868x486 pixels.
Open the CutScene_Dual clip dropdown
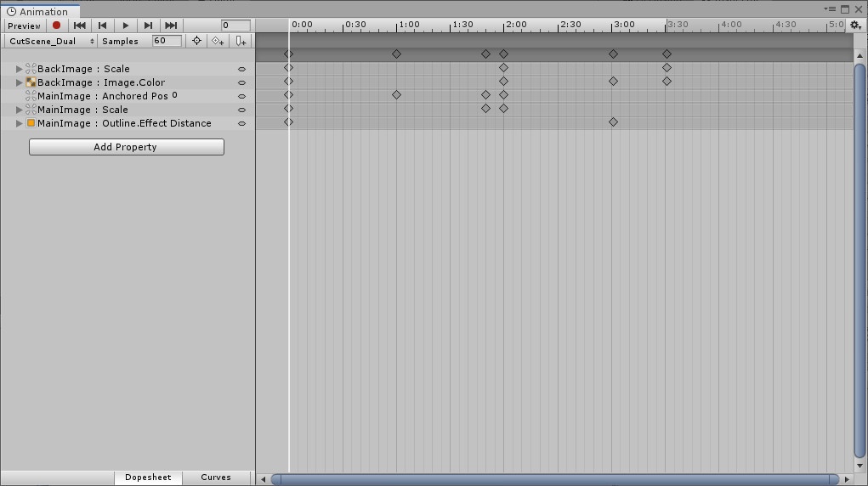[50, 41]
